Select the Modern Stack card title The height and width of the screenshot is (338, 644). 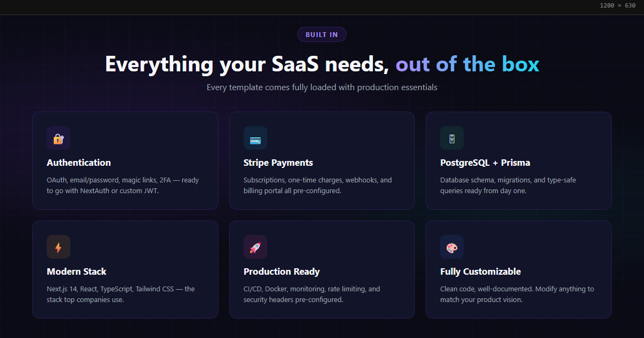pyautogui.click(x=77, y=271)
